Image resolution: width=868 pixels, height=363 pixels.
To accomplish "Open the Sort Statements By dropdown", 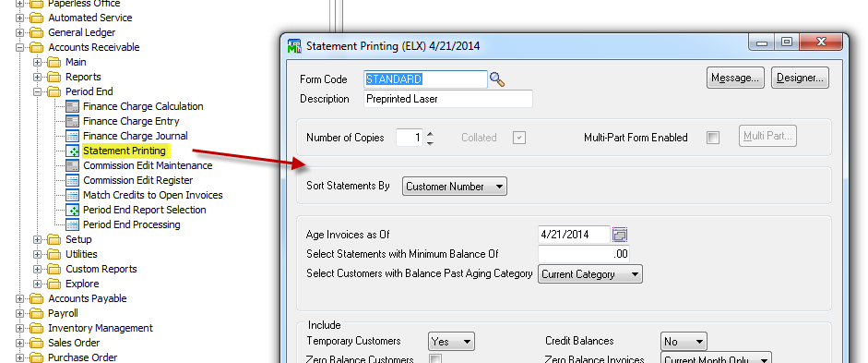I will point(455,187).
